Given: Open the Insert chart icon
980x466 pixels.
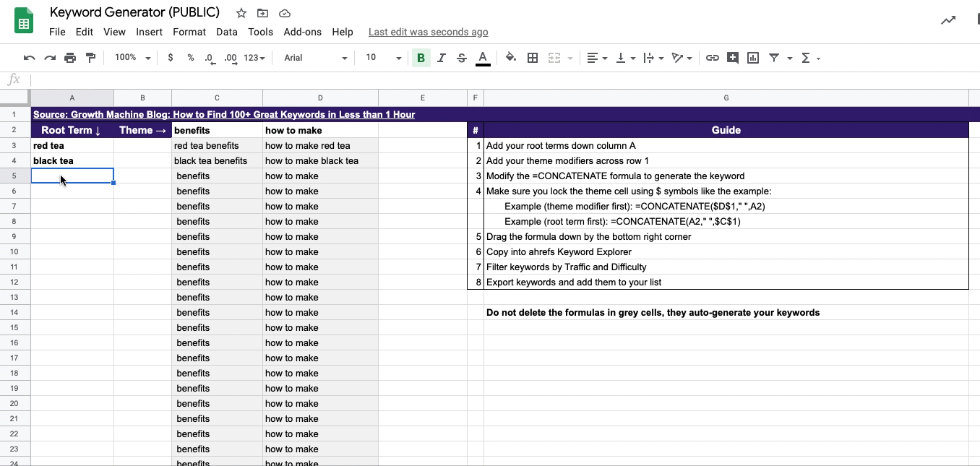Looking at the screenshot, I should (752, 57).
